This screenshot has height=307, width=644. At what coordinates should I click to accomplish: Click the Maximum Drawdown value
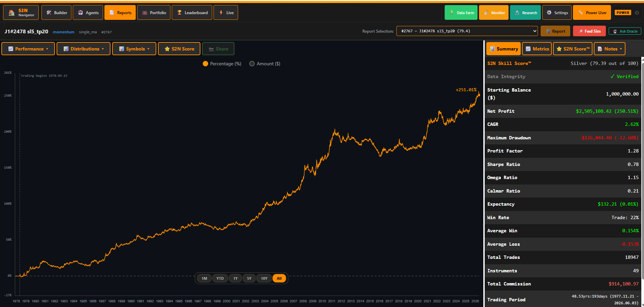609,138
